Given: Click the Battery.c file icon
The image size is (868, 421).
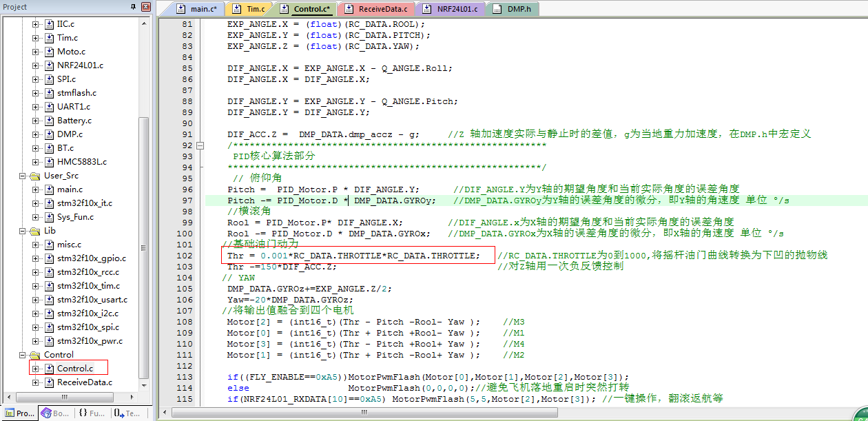Looking at the screenshot, I should coord(49,121).
